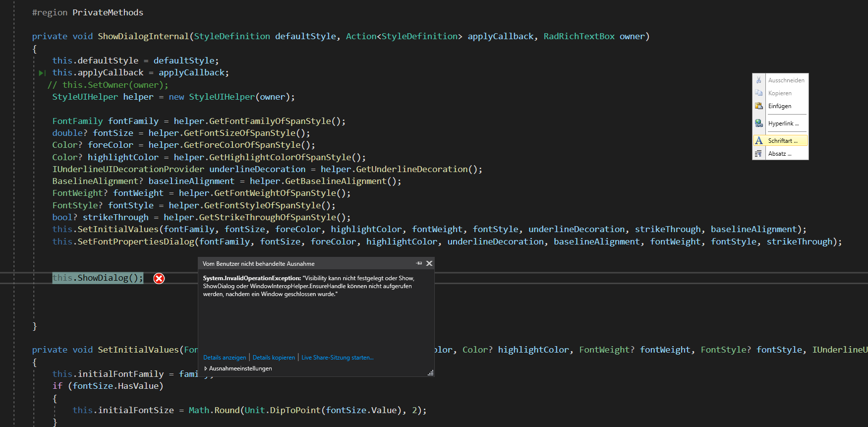Viewport: 868px width, 427px height.
Task: Open Hyperlink... from the context menu
Action: (x=780, y=123)
